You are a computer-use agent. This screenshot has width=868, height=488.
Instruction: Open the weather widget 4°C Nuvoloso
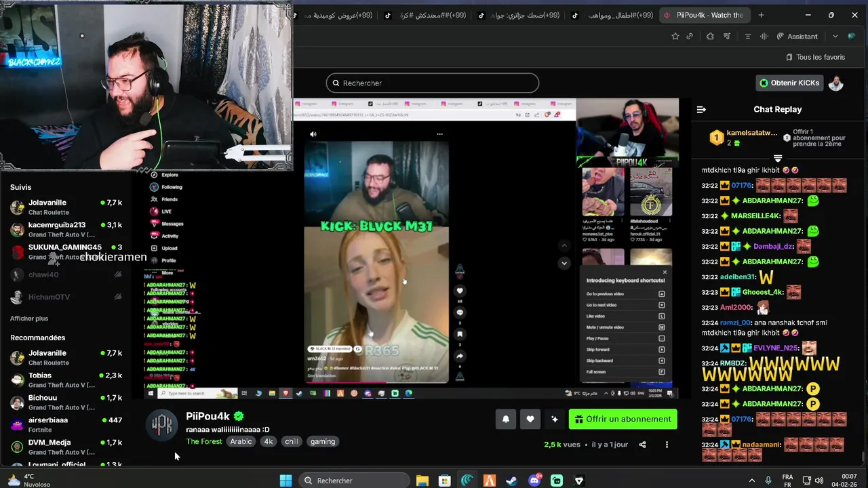coord(30,480)
